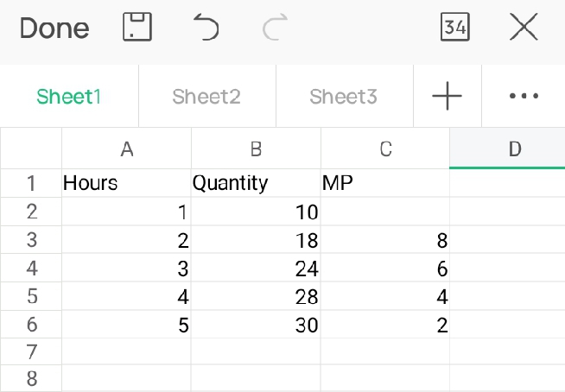Viewport: 565px width, 392px height.
Task: Click the grayed-out Redo arrow
Action: 275,28
